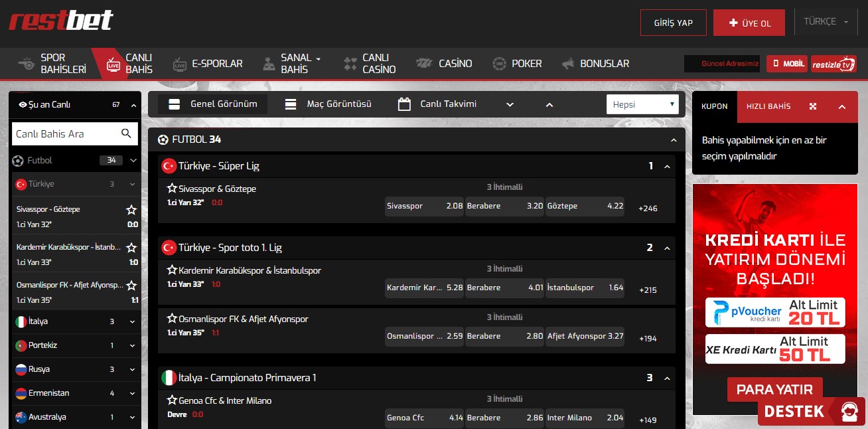Favorite Osmanlispor FK match in sidebar

tap(131, 286)
